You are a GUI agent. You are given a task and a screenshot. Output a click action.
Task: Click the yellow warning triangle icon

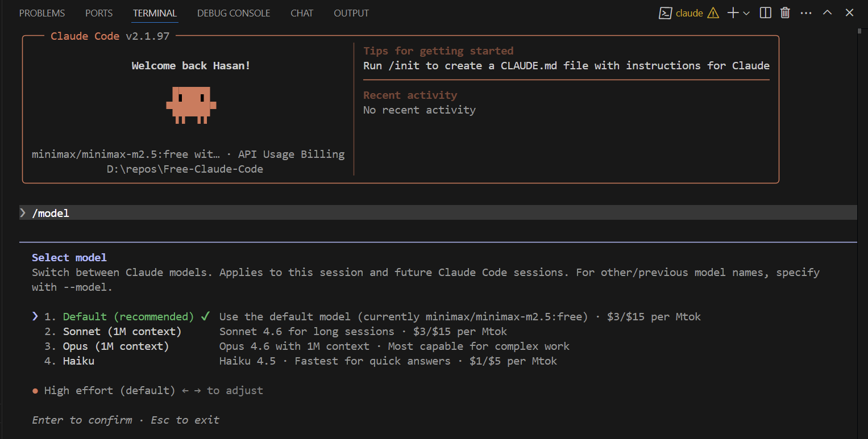tap(713, 13)
